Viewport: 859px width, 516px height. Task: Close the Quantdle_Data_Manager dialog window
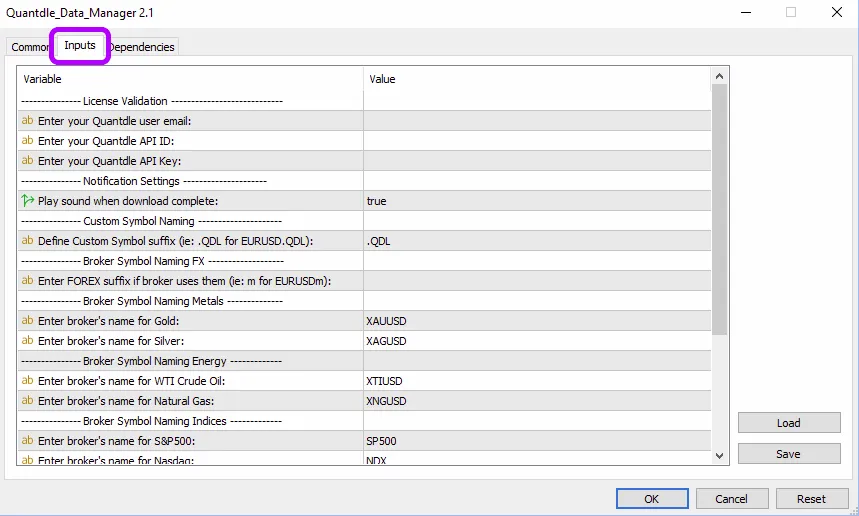(837, 12)
